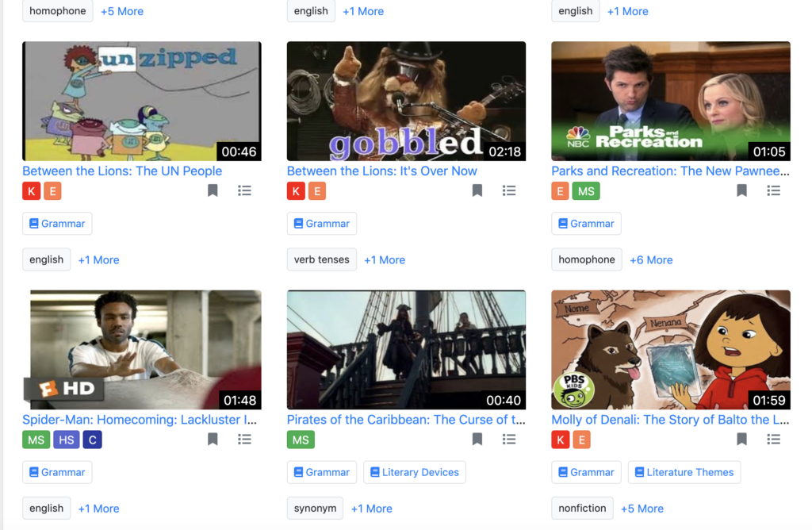Click E grade badge under The UN People
Viewport: 812px width, 530px height.
coord(52,191)
